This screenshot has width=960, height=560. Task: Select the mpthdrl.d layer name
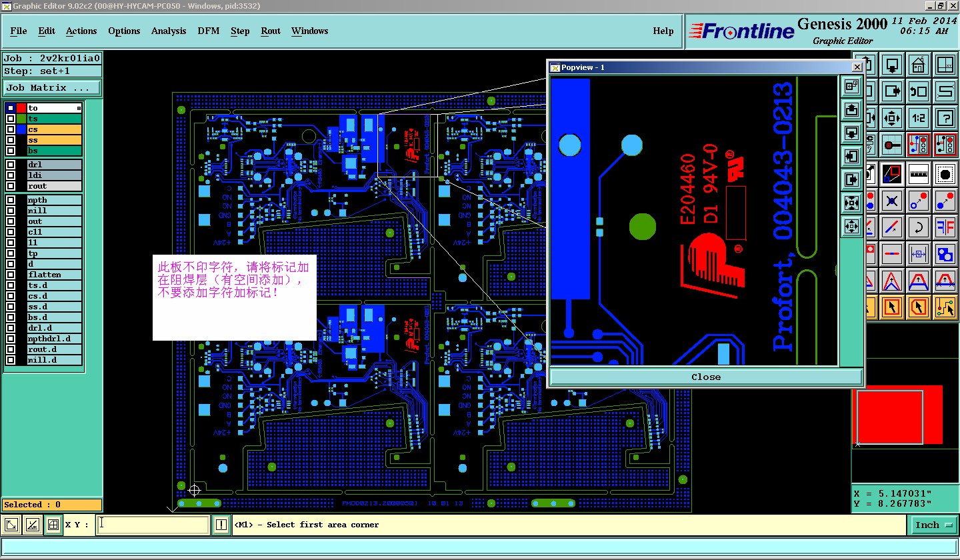(x=54, y=339)
